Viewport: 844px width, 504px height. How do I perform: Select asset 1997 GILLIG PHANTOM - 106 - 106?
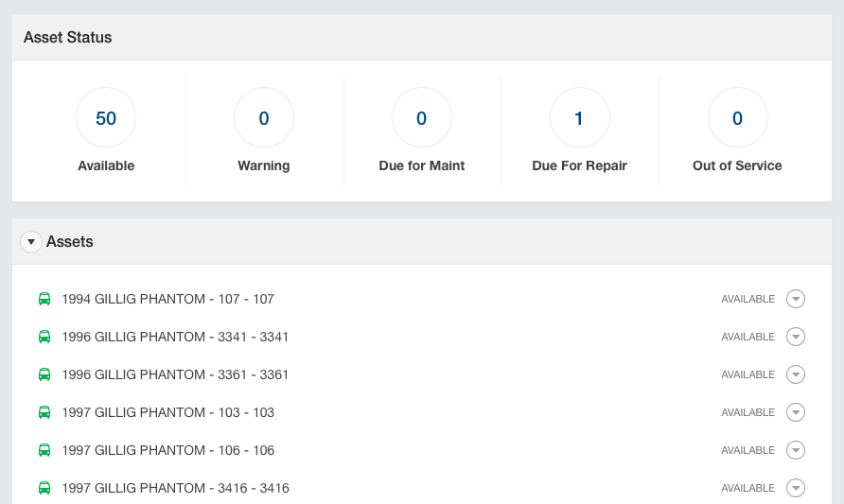pos(167,450)
